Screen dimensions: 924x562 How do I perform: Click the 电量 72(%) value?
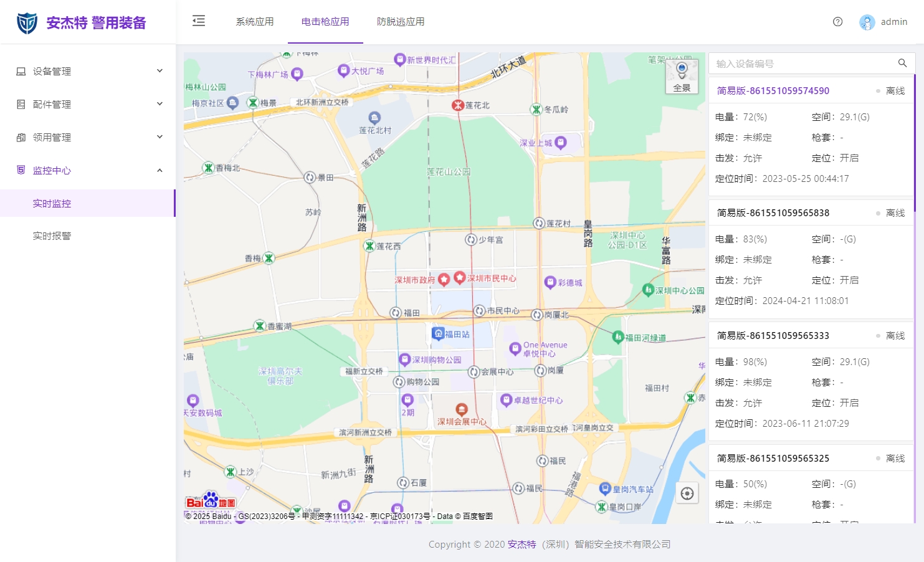755,117
